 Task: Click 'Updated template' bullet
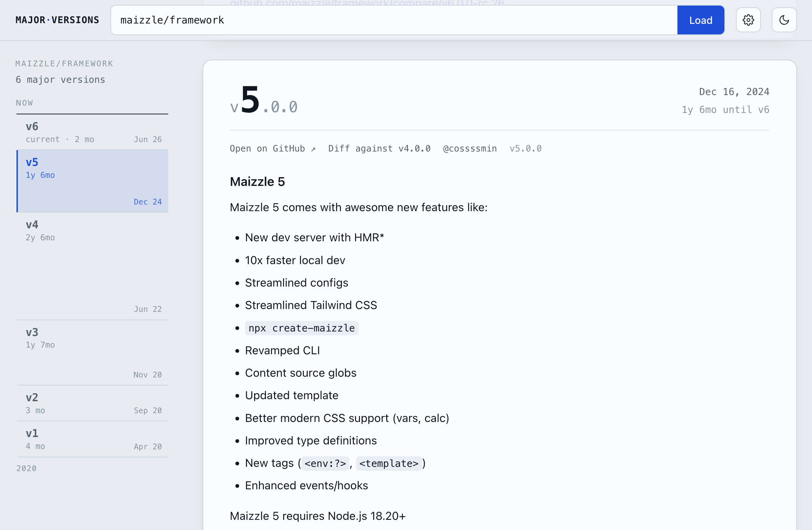(292, 395)
